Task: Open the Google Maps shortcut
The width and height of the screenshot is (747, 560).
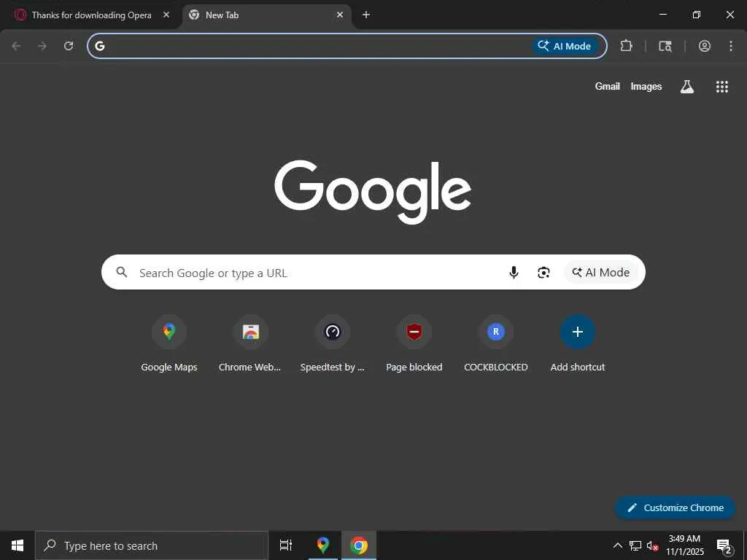Action: tap(169, 343)
